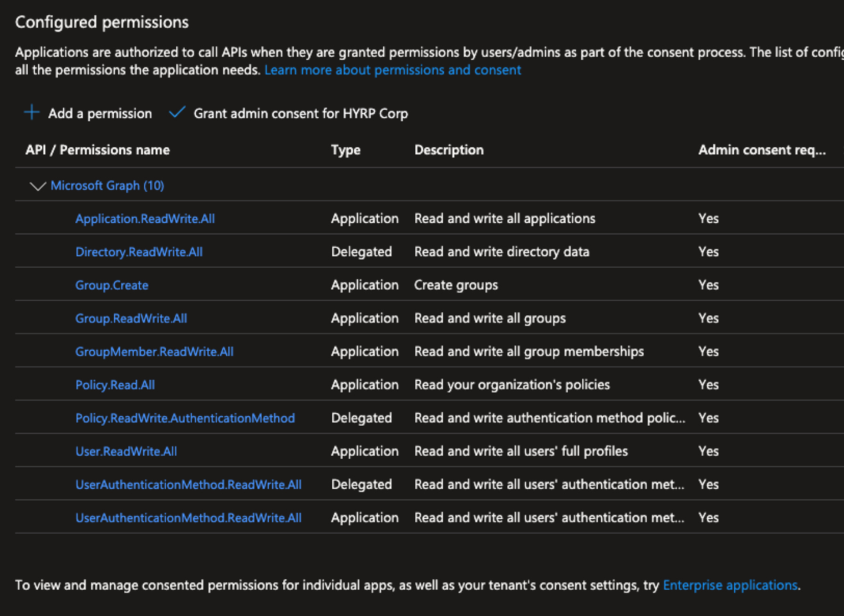
Task: Open Policy.ReadWrite.AuthenticationMethod permission
Action: [185, 419]
